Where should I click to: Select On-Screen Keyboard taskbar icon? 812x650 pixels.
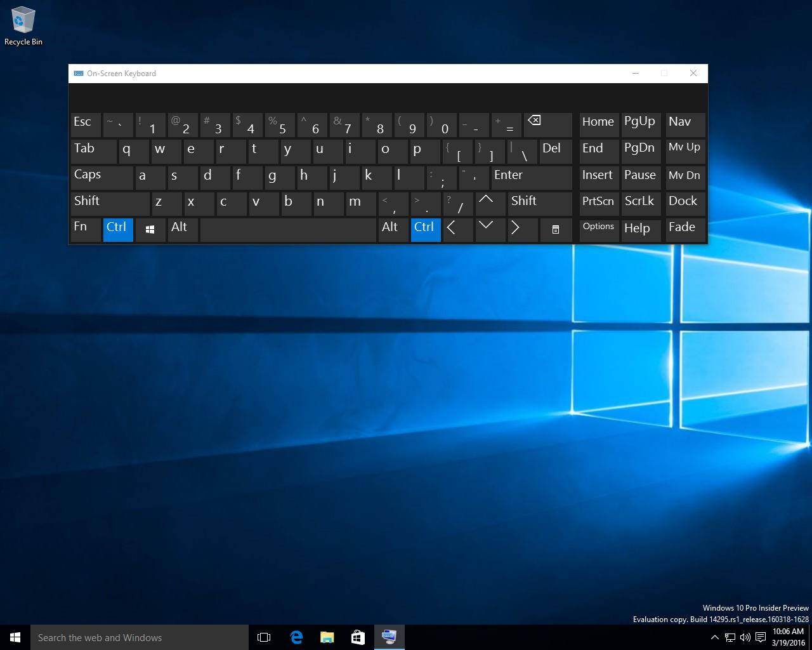[389, 637]
